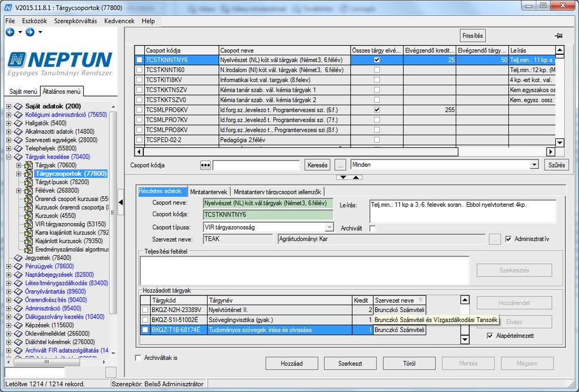Viewport: 579px width, 392px height.
Task: Click the Képzések (115600) diamond icon
Action: tap(19, 325)
